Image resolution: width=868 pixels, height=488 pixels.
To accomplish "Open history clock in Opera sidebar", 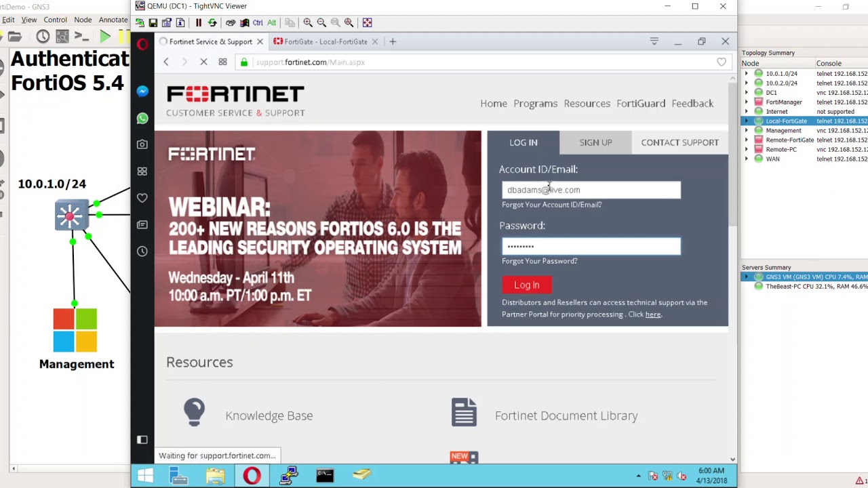I will pos(142,251).
